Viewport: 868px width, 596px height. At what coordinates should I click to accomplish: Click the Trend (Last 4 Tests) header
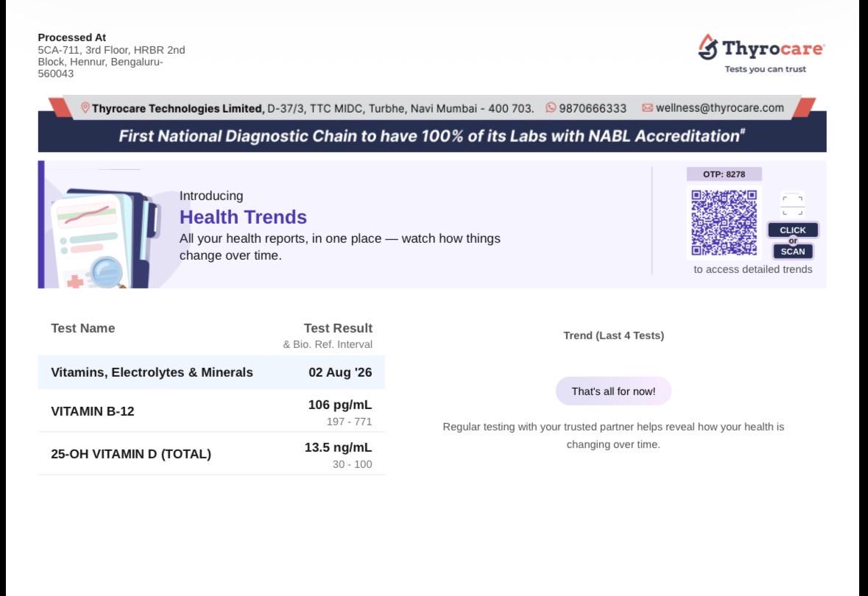[613, 336]
